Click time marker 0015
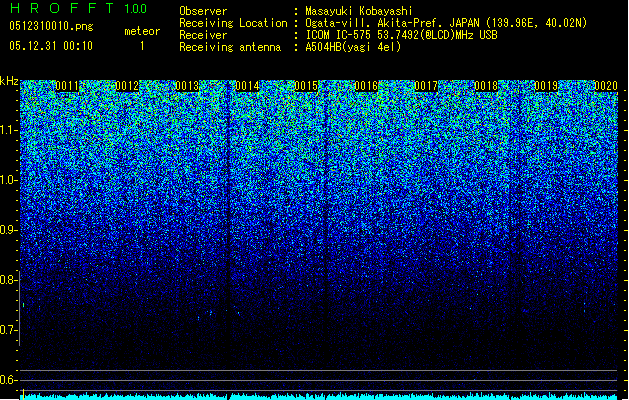 tap(306, 86)
